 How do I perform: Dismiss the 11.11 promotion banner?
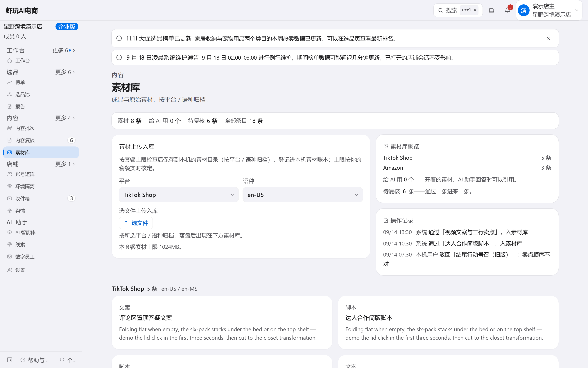tap(548, 38)
